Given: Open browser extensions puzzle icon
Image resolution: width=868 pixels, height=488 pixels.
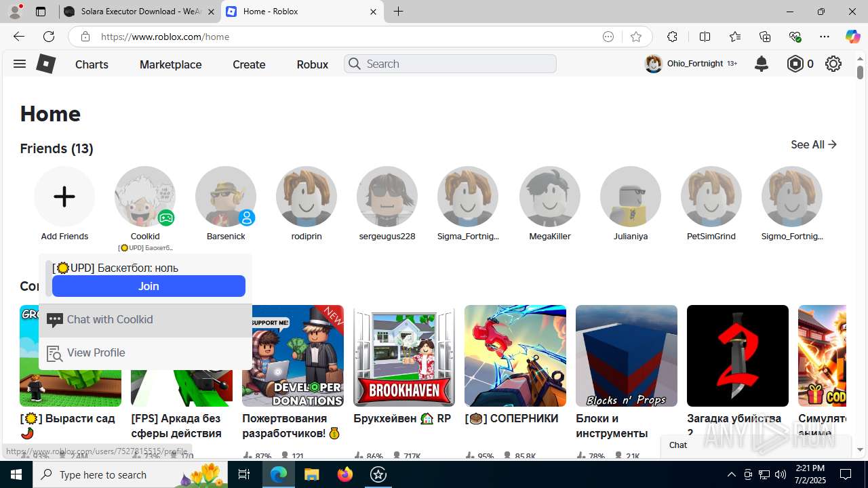Looking at the screenshot, I should coord(672,37).
